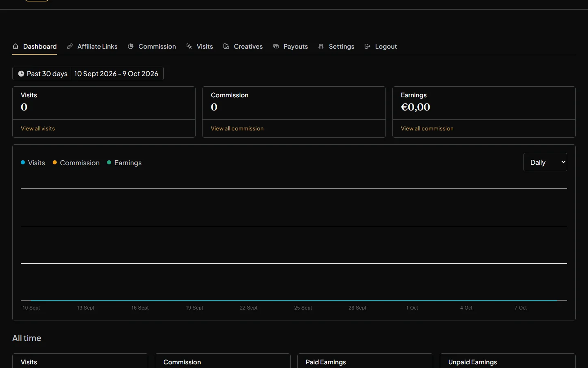The height and width of the screenshot is (368, 588).
Task: Select the Creatives tab
Action: click(243, 47)
